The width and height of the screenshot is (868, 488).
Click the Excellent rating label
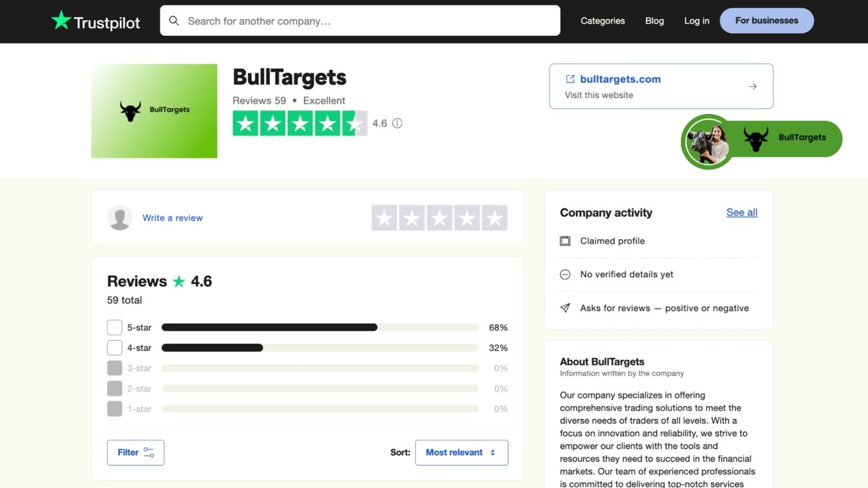tap(324, 100)
